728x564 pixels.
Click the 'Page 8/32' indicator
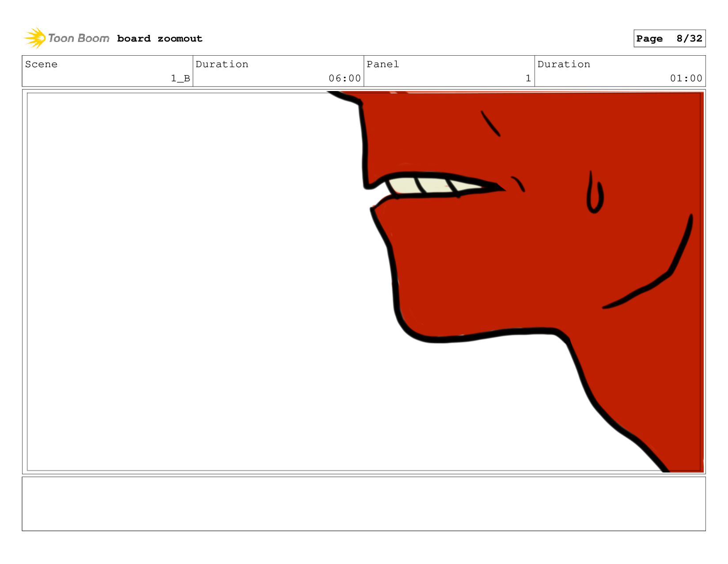[669, 38]
